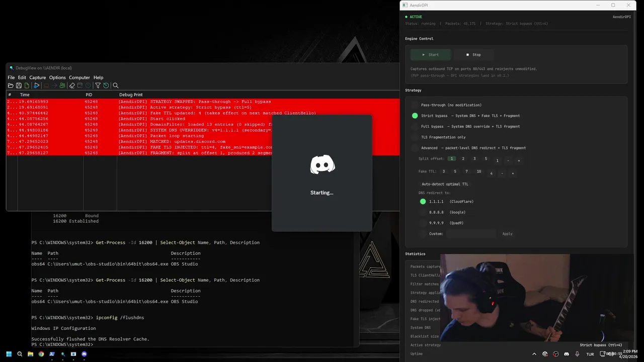Screen dimensions: 644x362
Task: Select TLS Fragmentation only strategy
Action: click(x=415, y=137)
